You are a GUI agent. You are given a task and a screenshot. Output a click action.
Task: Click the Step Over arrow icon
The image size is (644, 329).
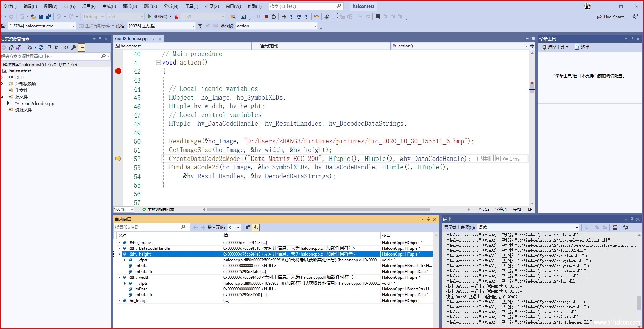[299, 17]
